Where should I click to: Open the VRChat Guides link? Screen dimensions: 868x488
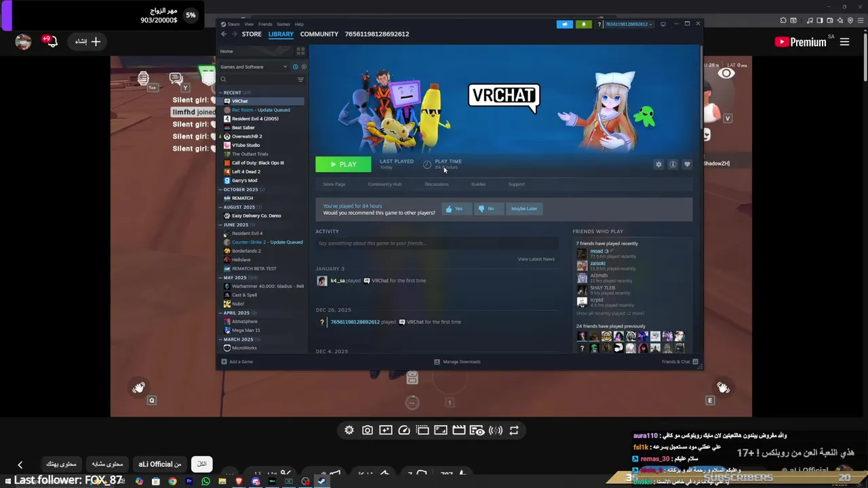tap(478, 184)
